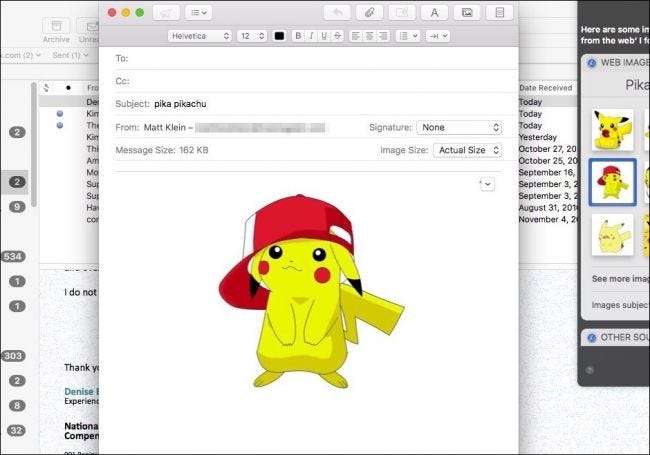Toggle format bar with letter A icon
The height and width of the screenshot is (455, 650).
(x=434, y=12)
